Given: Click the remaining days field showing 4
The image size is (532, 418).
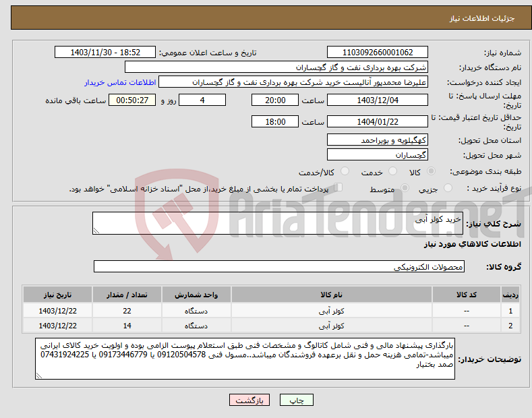Looking at the screenshot, I should tap(202, 100).
